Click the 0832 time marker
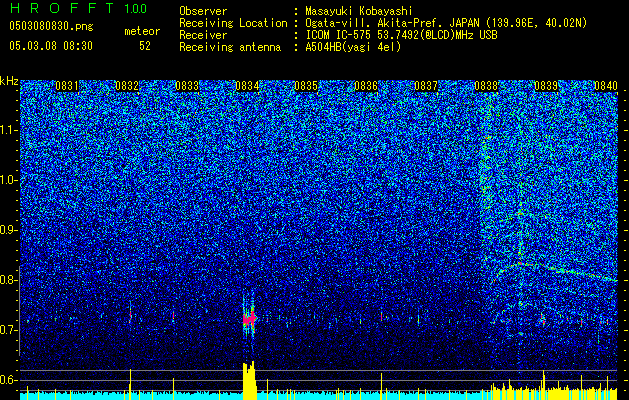The image size is (629, 400). coord(127,86)
